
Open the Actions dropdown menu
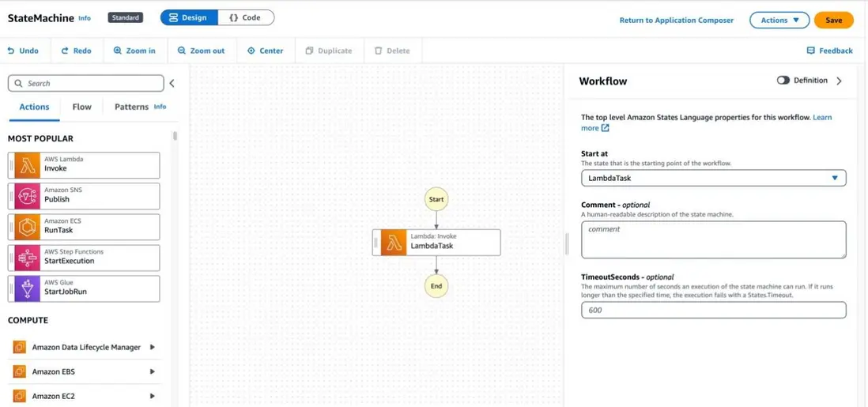(x=779, y=20)
